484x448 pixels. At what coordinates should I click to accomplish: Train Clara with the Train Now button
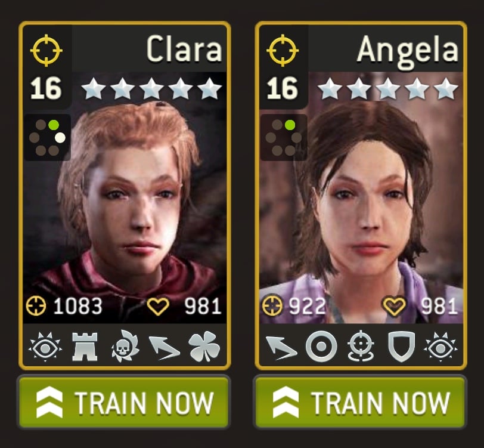pyautogui.click(x=124, y=401)
